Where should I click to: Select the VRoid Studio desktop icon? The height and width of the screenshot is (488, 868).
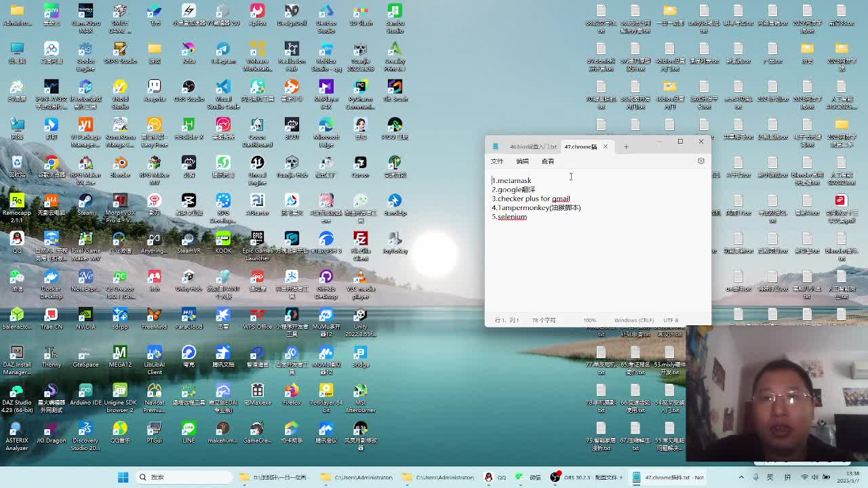click(x=120, y=94)
